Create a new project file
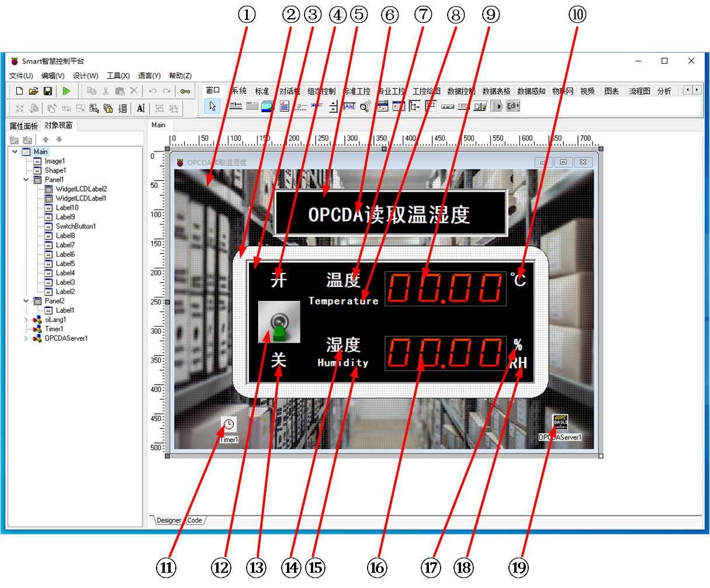710x588 pixels. click(x=20, y=91)
